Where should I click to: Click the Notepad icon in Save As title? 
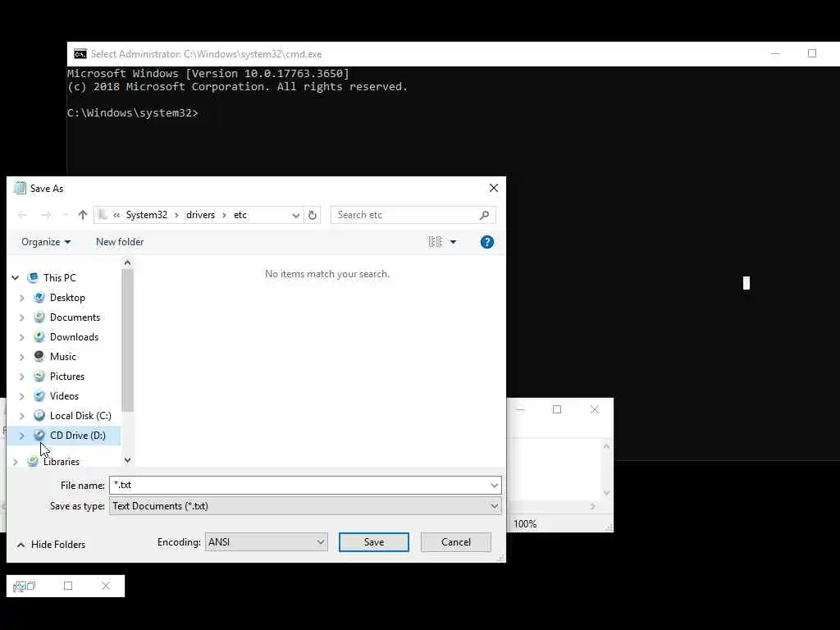20,188
